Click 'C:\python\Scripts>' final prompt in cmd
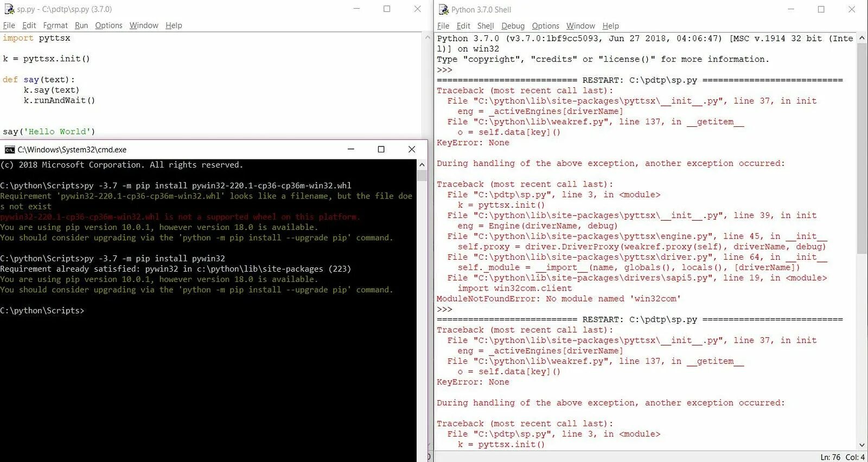 [x=42, y=311]
